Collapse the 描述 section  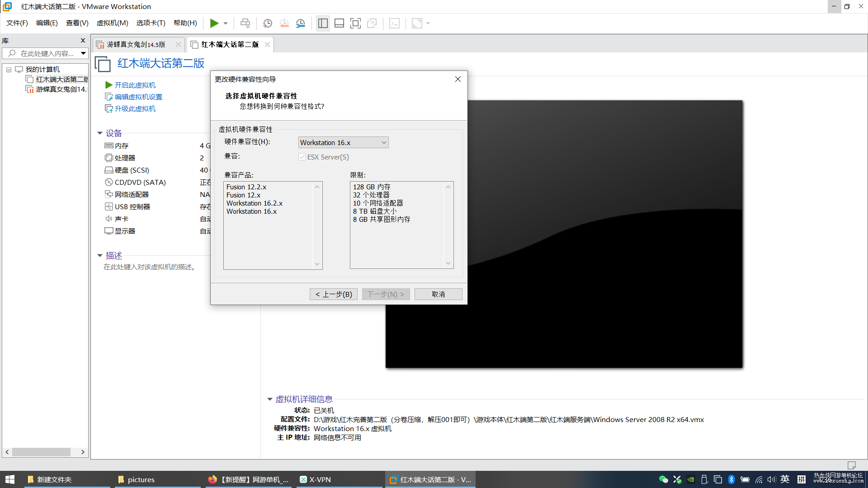coord(100,256)
